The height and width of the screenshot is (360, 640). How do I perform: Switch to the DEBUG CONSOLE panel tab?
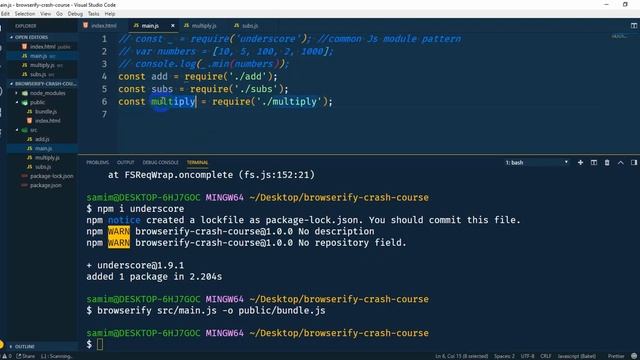click(160, 162)
